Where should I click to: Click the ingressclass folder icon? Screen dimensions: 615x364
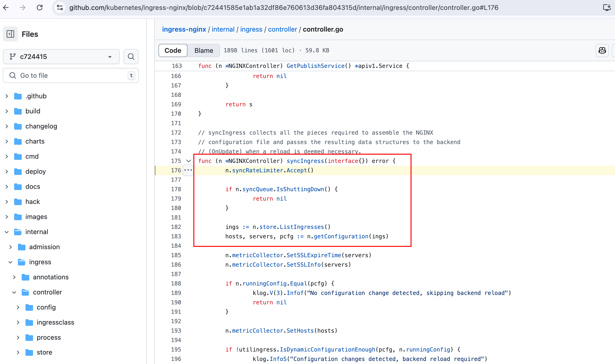(x=29, y=322)
